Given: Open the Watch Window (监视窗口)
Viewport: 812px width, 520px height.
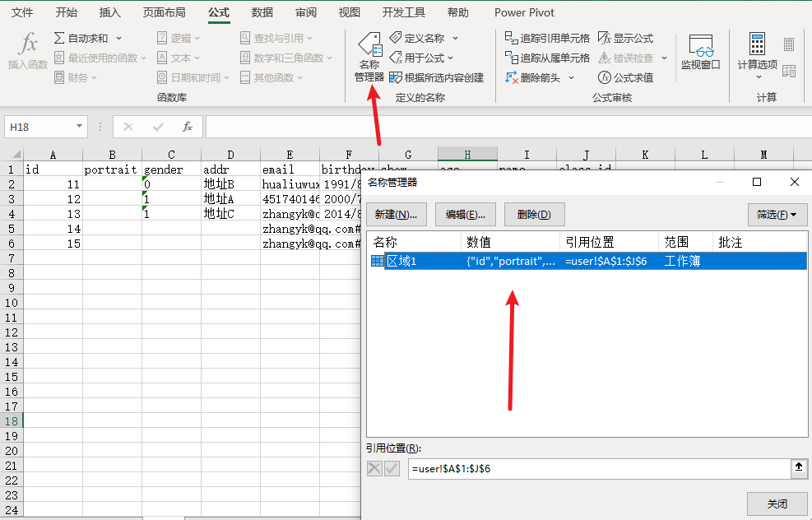Looking at the screenshot, I should click(701, 52).
